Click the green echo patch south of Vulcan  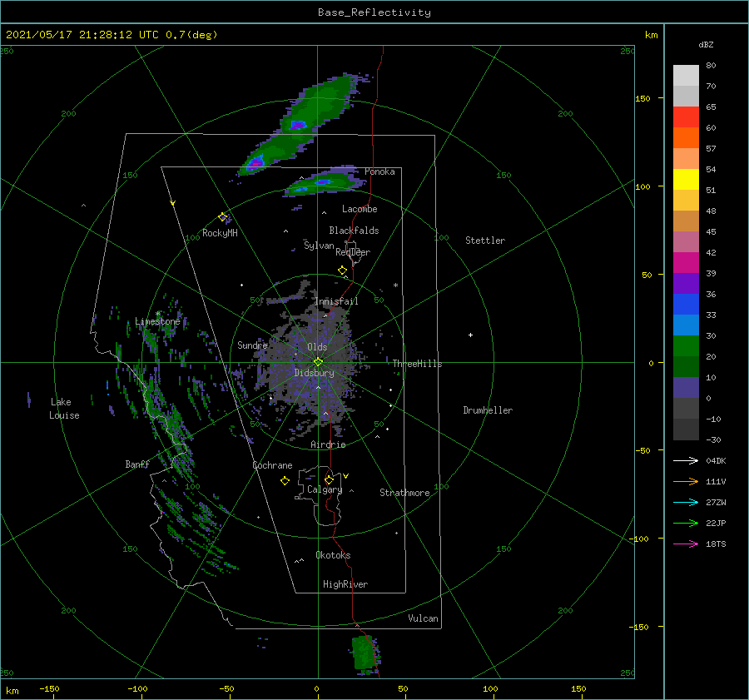pyautogui.click(x=365, y=653)
